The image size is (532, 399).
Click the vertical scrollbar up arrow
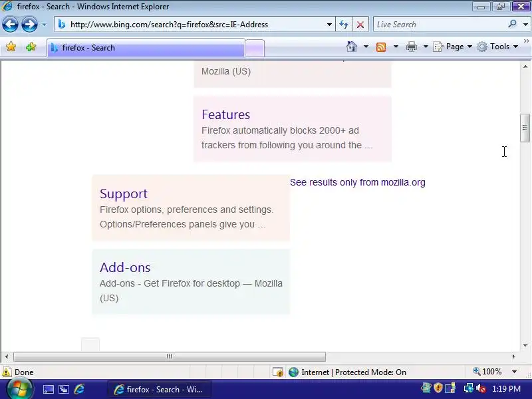(525, 67)
